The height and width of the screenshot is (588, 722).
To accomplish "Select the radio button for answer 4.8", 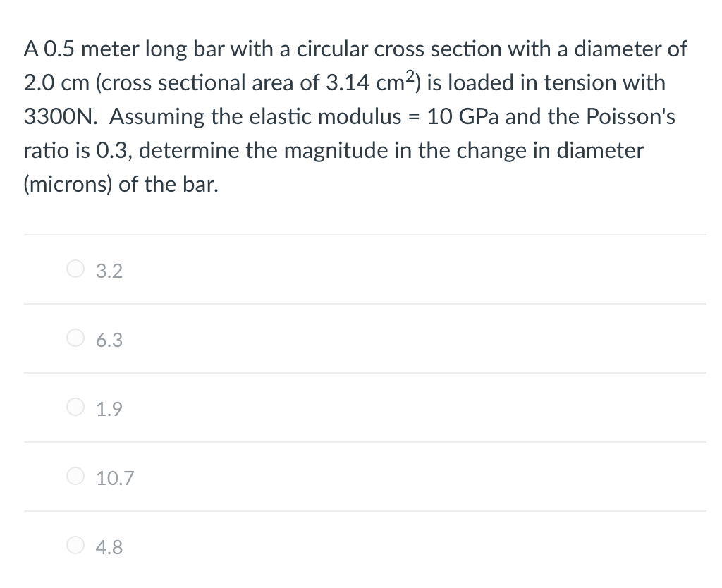I will (x=75, y=545).
